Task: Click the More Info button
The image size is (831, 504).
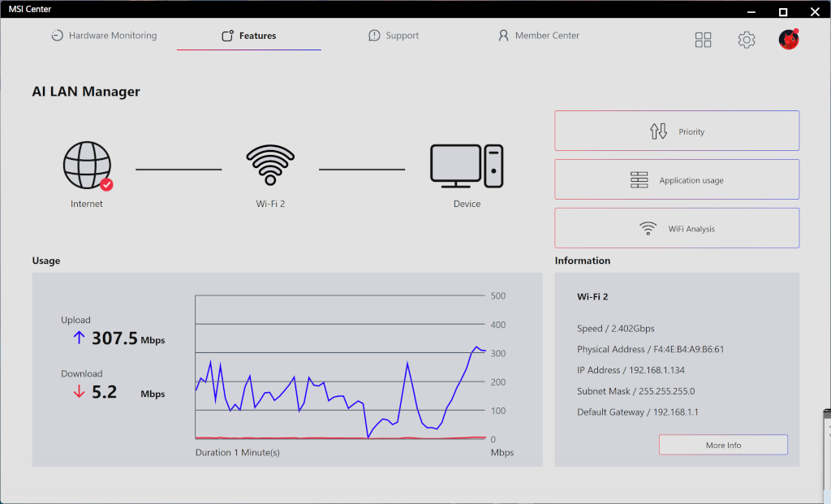Action: [723, 445]
